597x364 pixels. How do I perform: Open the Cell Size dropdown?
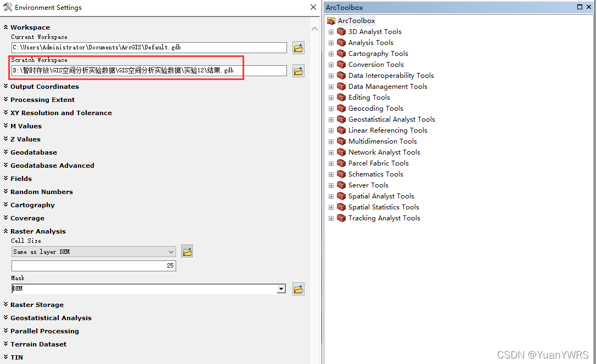[171, 252]
